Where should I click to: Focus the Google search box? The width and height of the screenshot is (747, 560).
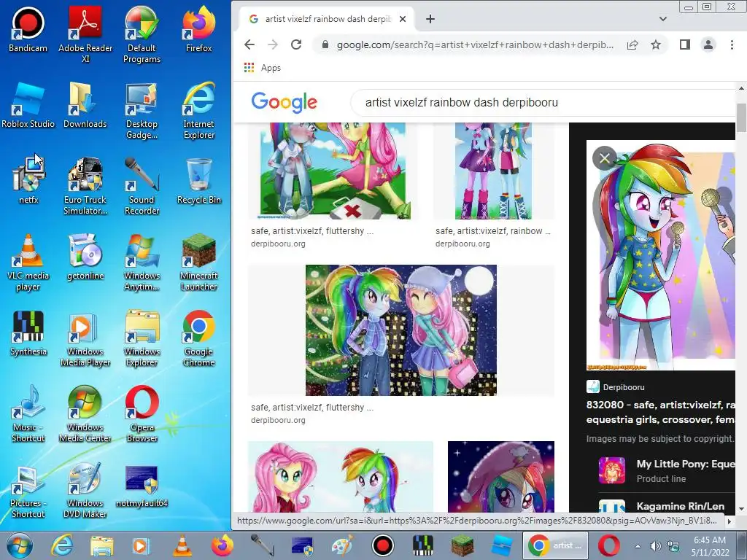[543, 102]
